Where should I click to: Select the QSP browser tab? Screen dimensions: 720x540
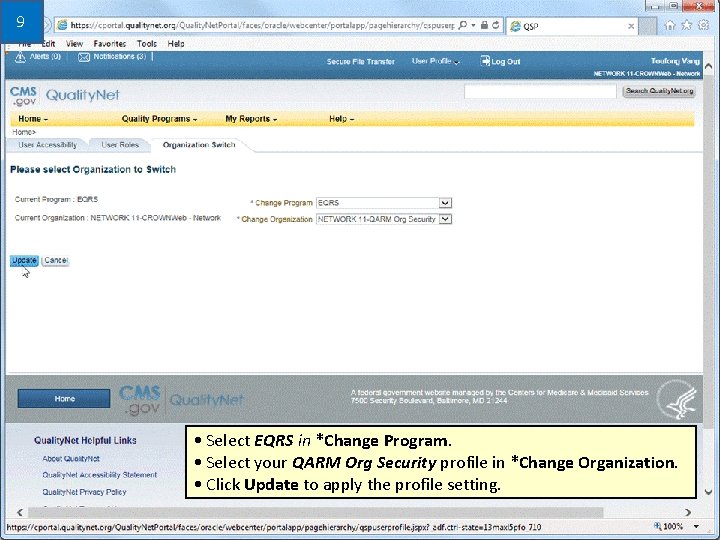(572, 26)
